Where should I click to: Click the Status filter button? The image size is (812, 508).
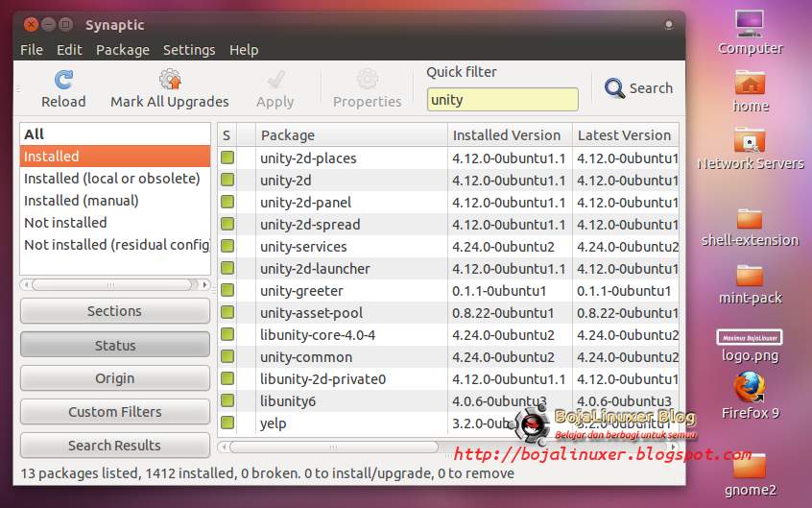click(115, 346)
